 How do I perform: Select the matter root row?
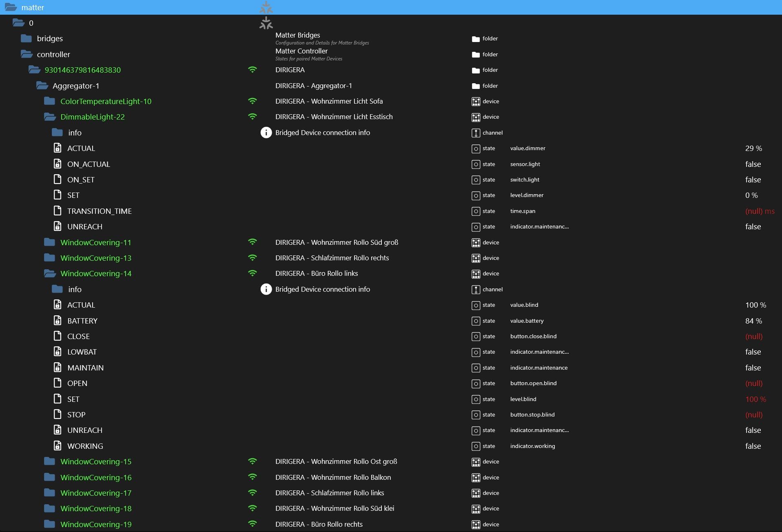(x=33, y=7)
